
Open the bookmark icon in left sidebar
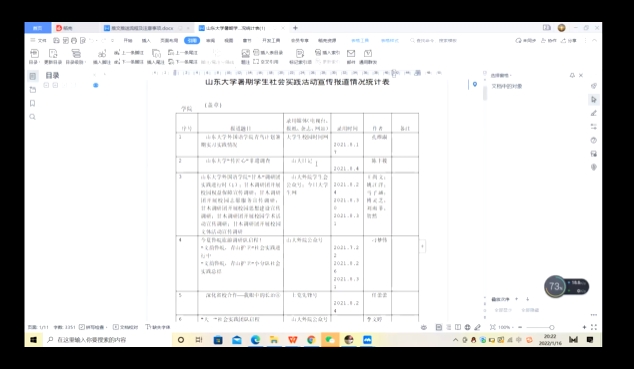pyautogui.click(x=33, y=103)
